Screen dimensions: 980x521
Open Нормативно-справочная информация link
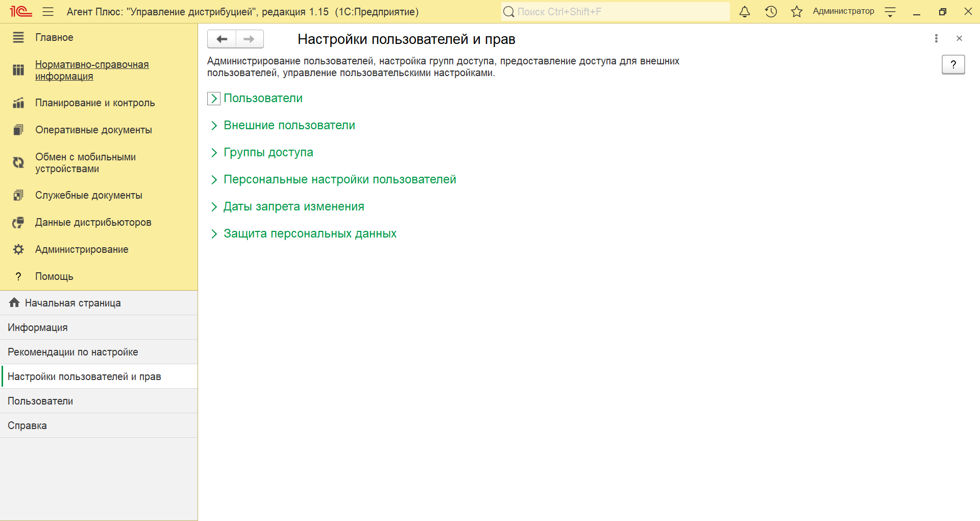(x=92, y=70)
